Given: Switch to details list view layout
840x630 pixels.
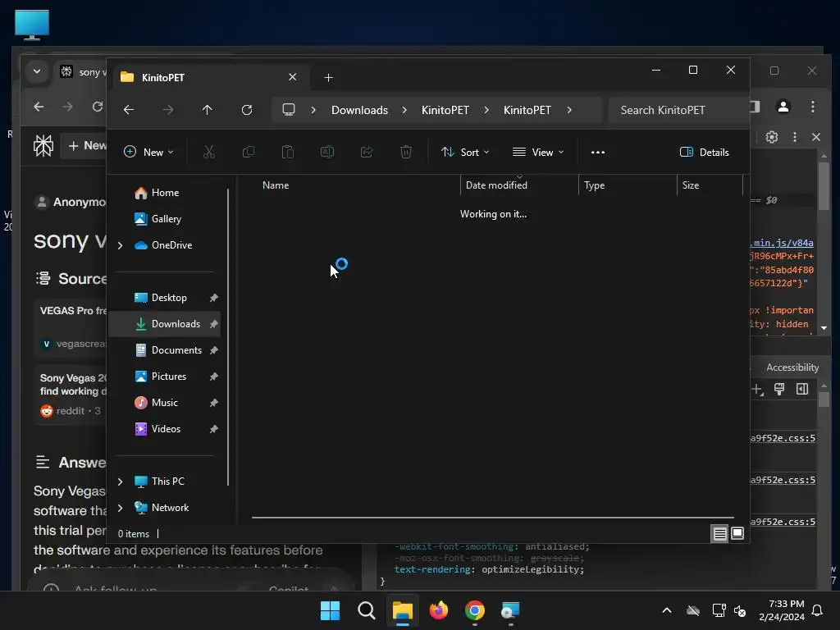Looking at the screenshot, I should pyautogui.click(x=719, y=533).
